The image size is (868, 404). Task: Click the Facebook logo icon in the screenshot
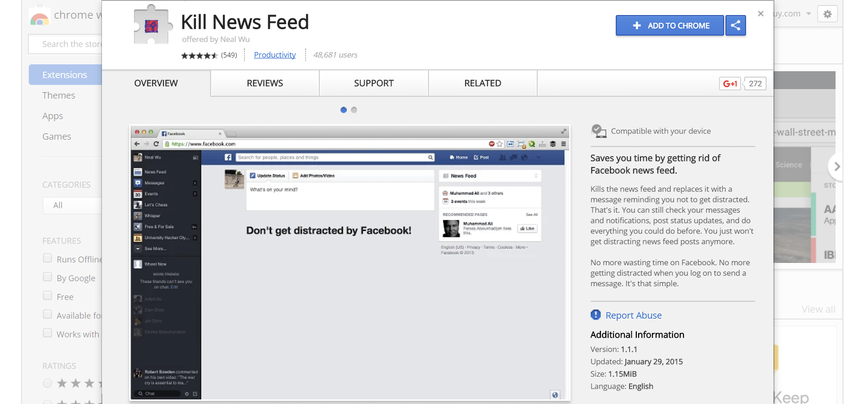pos(228,157)
